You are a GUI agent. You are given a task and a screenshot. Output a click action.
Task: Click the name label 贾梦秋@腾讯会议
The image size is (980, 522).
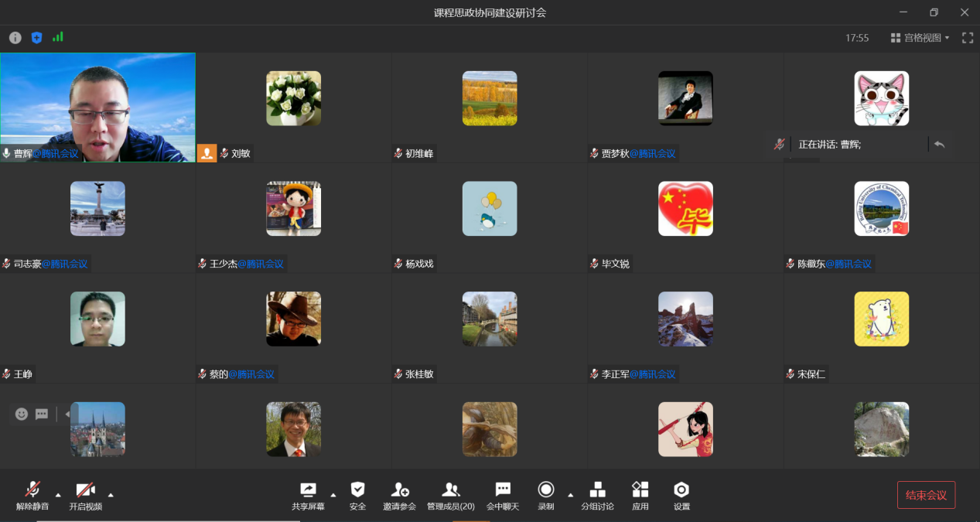click(x=639, y=153)
